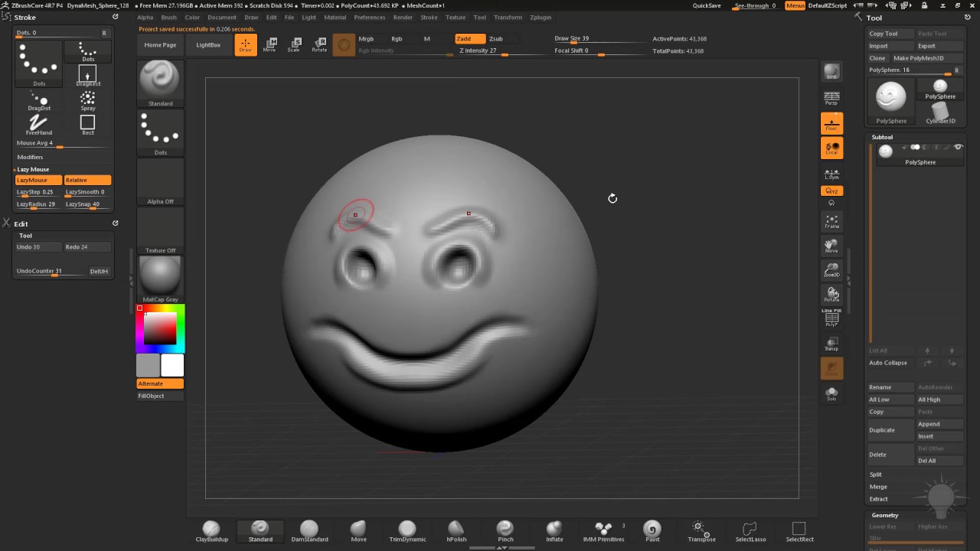Viewport: 980px width, 551px height.
Task: Switch to Move mode beside the Draw button
Action: pyautogui.click(x=269, y=45)
